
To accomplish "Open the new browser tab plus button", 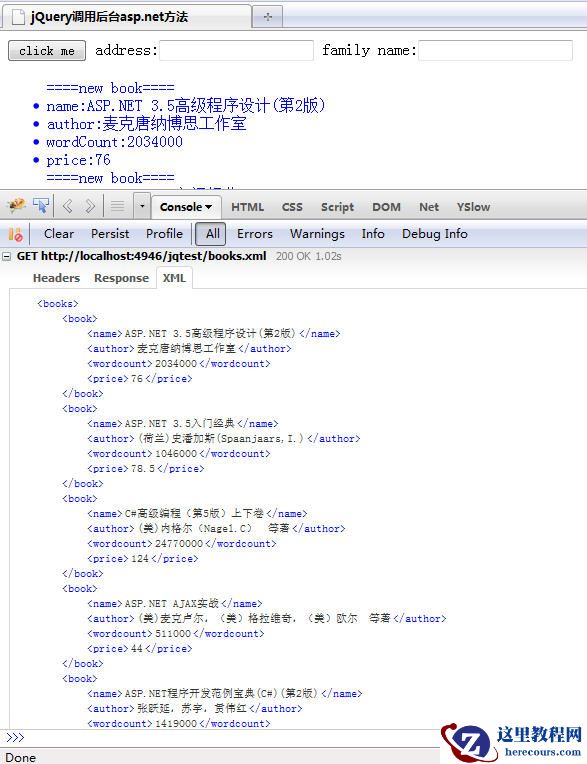I will point(267,17).
